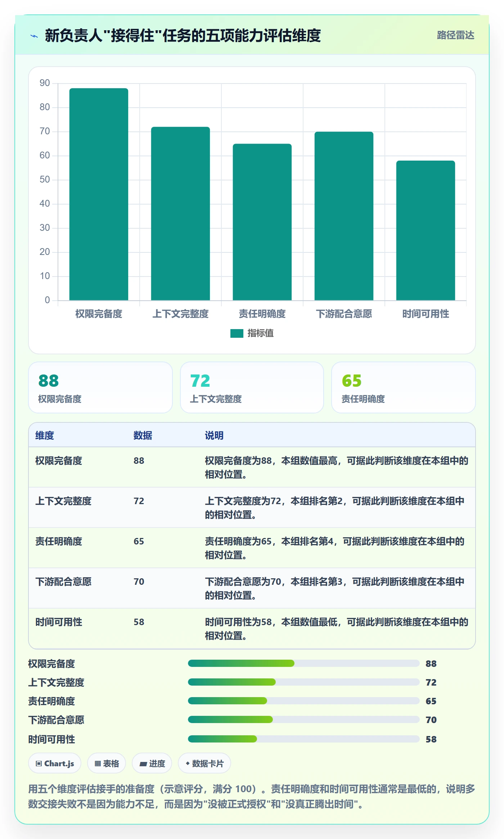Viewport: 504px width, 839px height.
Task: Open the 65 责任明确度 data card
Action: (x=404, y=387)
